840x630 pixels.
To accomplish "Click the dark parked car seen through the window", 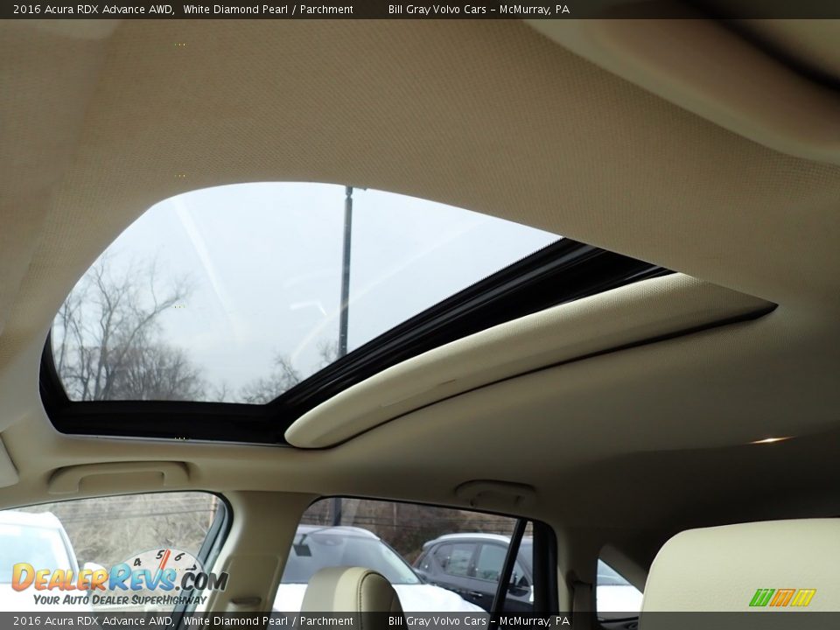I will tap(472, 564).
